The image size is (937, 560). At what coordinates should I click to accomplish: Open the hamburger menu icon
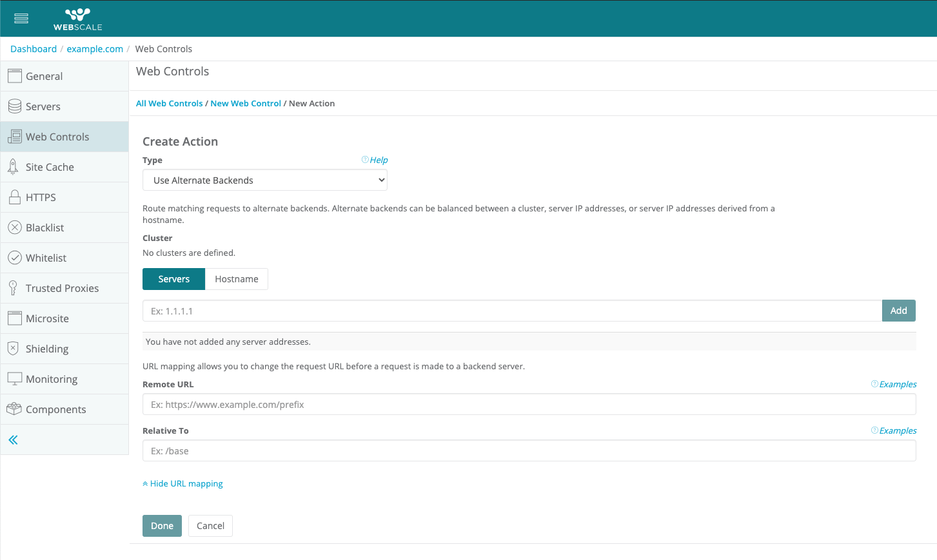[x=21, y=18]
